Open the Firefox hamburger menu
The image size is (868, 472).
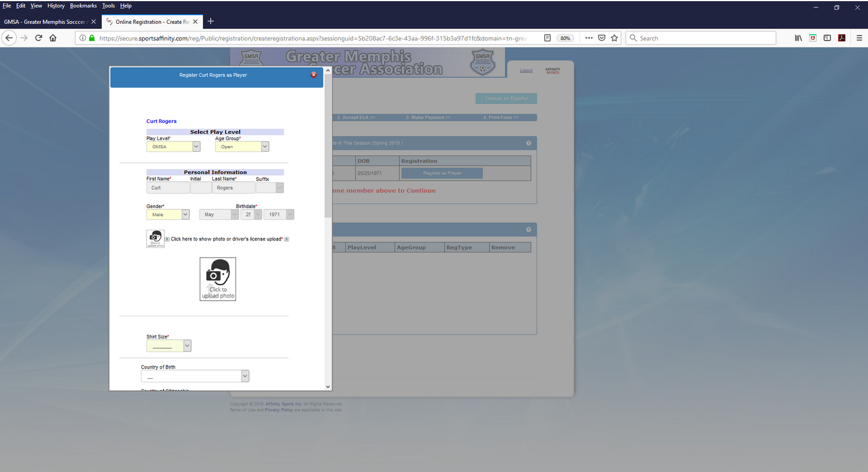859,38
